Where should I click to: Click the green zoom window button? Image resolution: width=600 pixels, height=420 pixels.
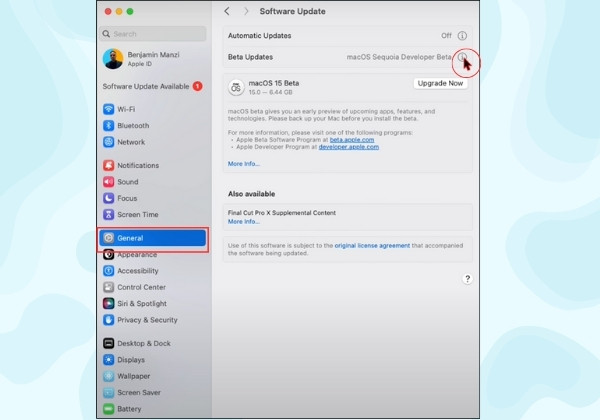(130, 11)
